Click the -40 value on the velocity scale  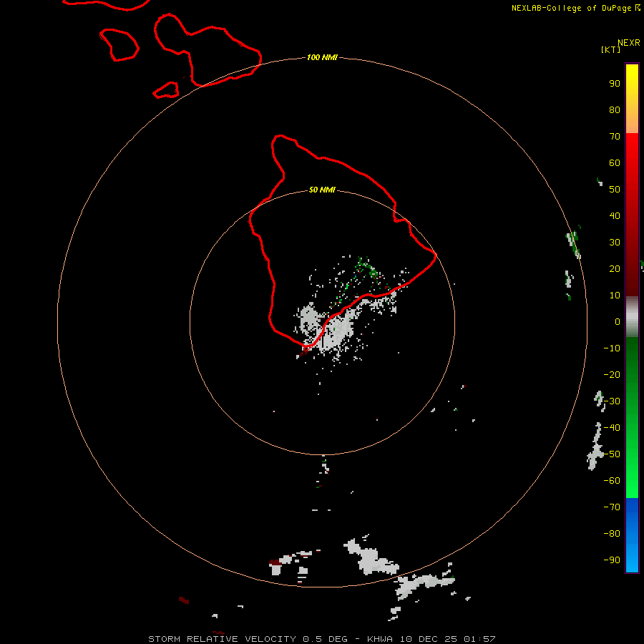pos(612,428)
